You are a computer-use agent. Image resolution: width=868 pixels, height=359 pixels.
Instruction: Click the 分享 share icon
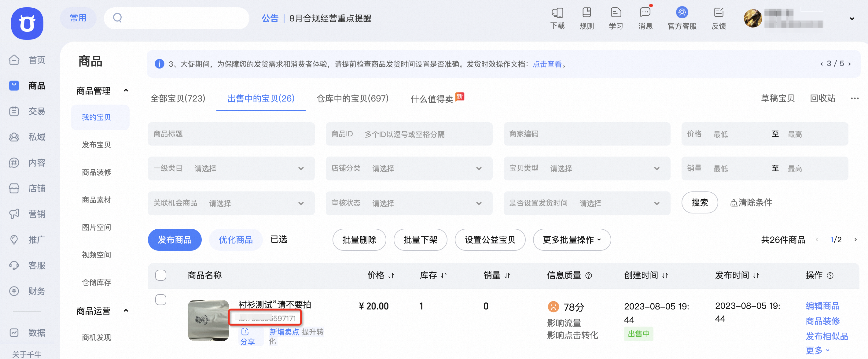coord(245,332)
